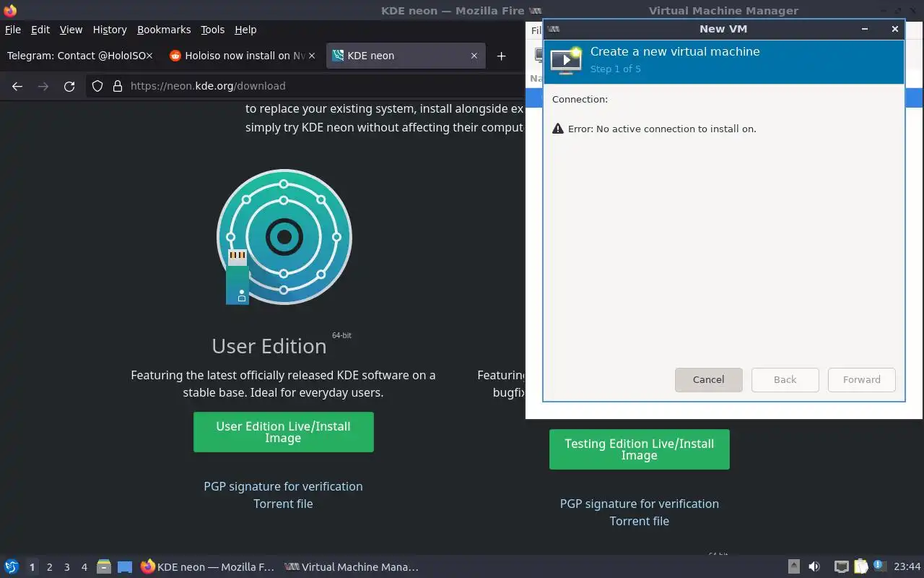This screenshot has width=924, height=578.
Task: Open the network ethernet tray icon
Action: tap(841, 567)
